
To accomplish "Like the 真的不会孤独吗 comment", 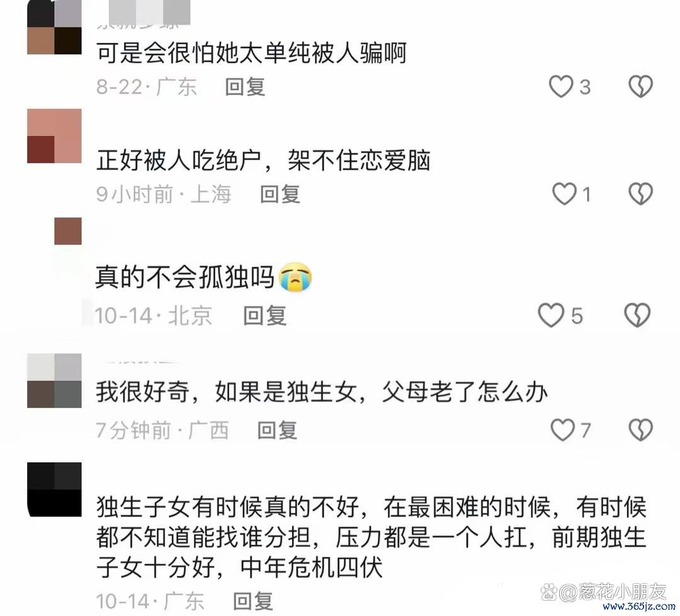I will [x=551, y=315].
